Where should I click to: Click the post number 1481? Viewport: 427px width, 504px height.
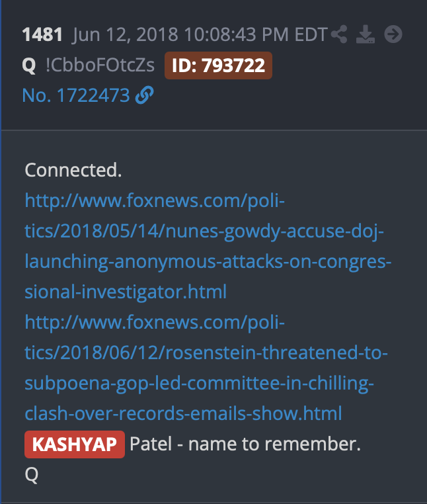42,35
